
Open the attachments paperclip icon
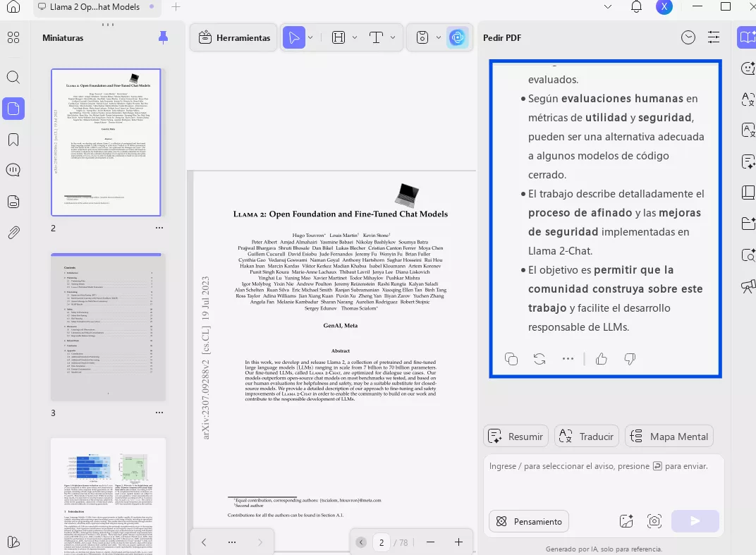tap(13, 233)
